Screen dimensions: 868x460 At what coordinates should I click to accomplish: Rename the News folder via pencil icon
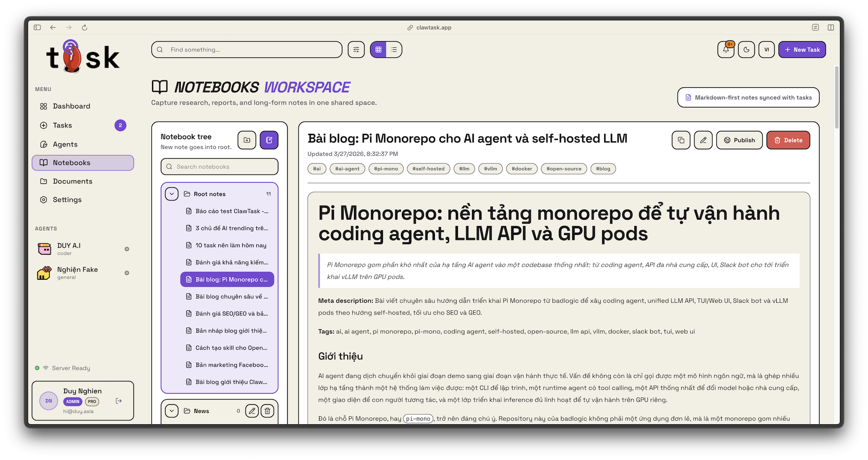click(x=252, y=411)
